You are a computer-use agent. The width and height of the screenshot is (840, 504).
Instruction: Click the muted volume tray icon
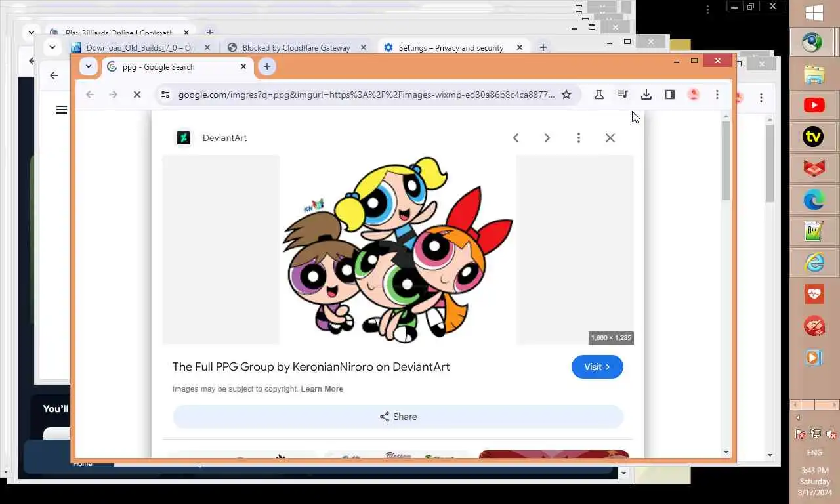point(830,434)
